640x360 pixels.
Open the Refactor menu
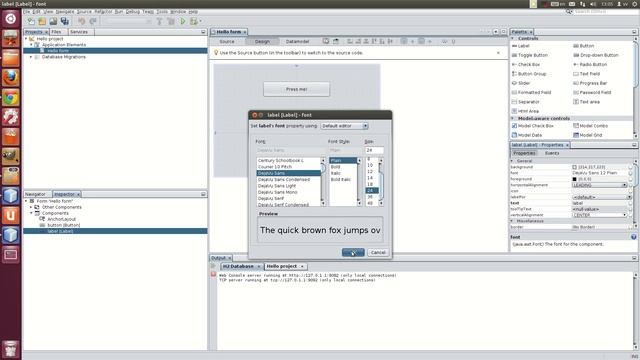[103, 12]
